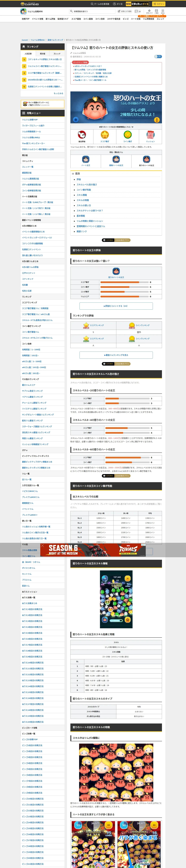Open ビンゴ nav menu item
This screenshot has width=186, height=868.
(x=126, y=19)
